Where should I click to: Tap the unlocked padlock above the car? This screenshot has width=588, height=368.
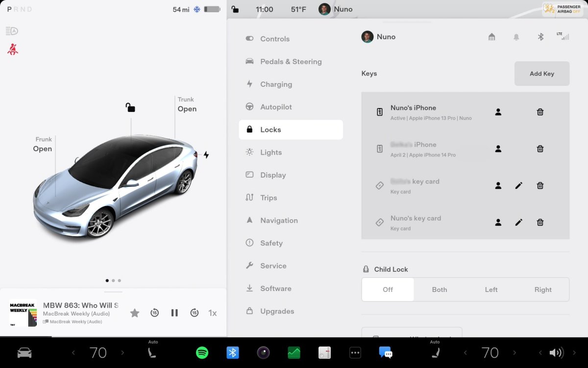point(130,107)
